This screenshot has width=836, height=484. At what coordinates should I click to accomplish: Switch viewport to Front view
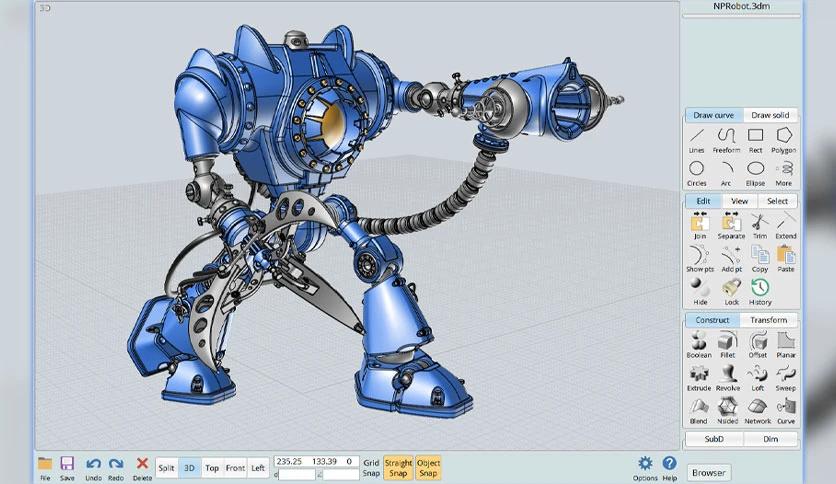click(235, 468)
